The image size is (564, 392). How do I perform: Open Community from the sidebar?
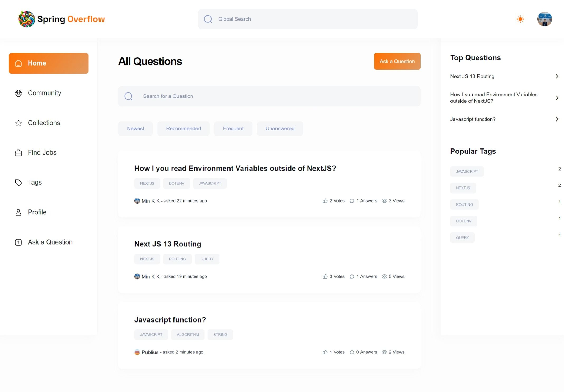point(44,93)
